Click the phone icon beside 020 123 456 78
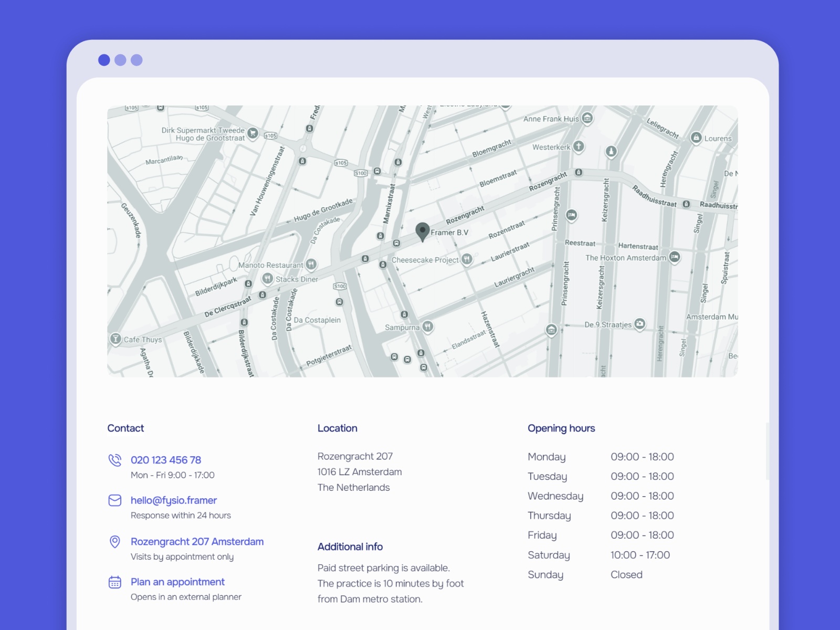The width and height of the screenshot is (840, 630). point(114,460)
